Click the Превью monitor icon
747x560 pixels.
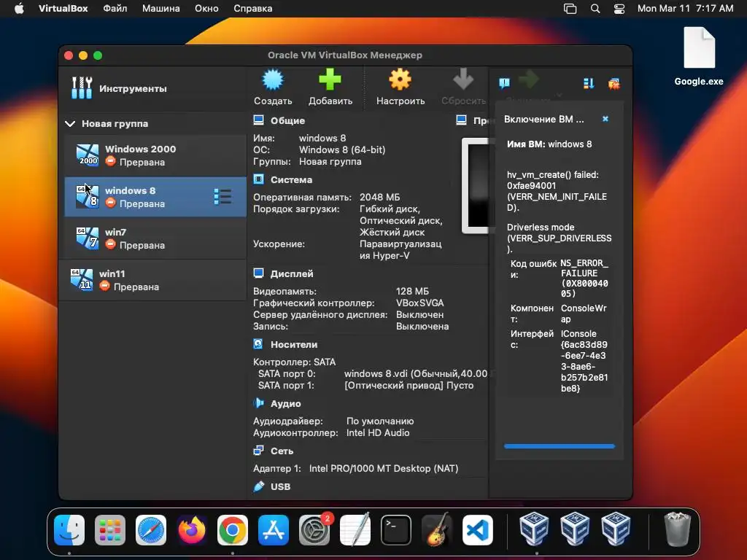(461, 120)
